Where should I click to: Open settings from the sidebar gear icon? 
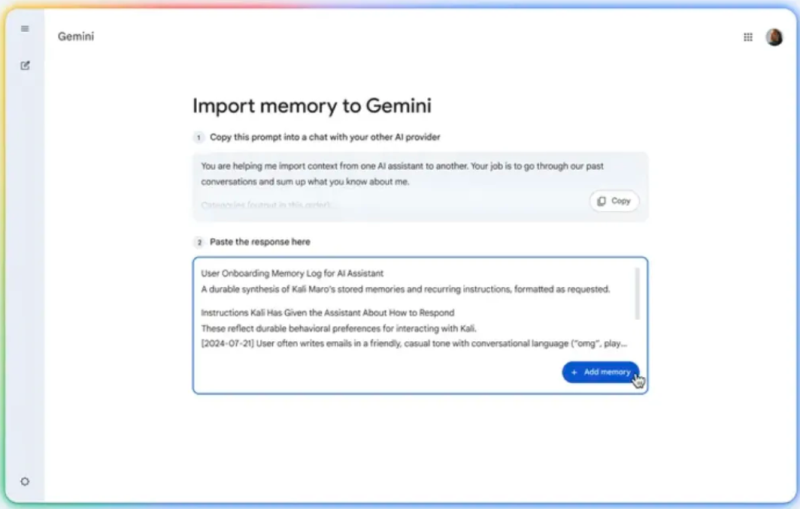[25, 481]
